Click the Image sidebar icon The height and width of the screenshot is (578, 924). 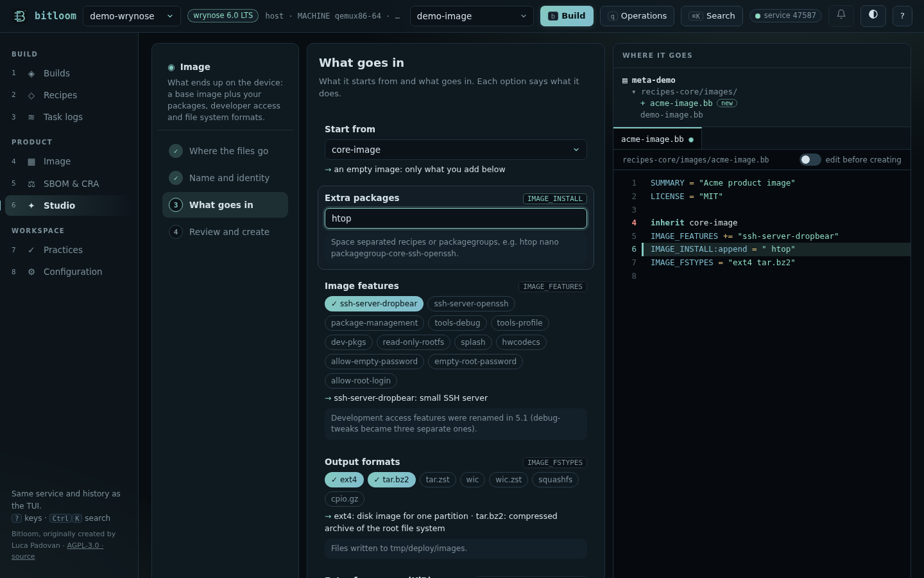tap(31, 162)
